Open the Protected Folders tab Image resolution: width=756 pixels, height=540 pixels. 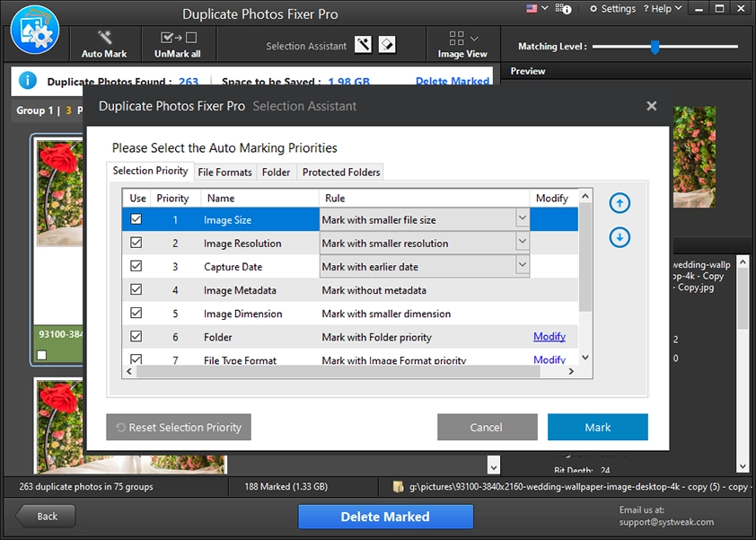tap(341, 173)
